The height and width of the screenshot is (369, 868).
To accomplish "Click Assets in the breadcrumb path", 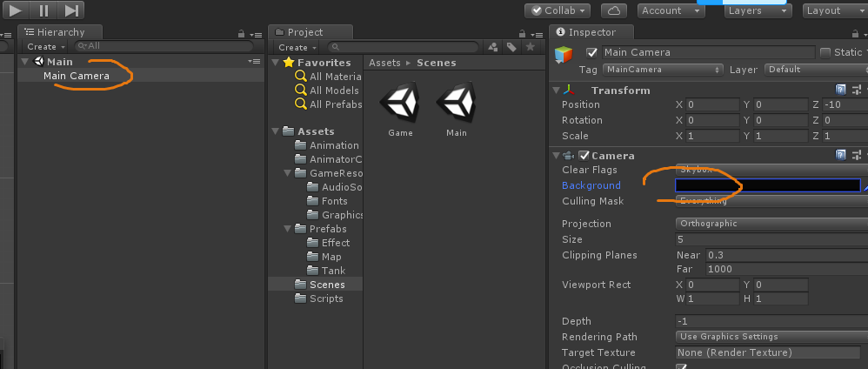I will click(x=384, y=63).
